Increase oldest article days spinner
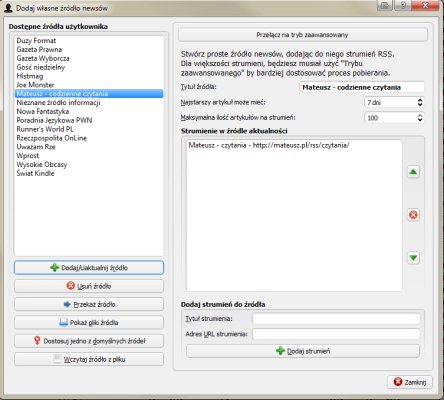This screenshot has width=444, height=400. point(420,100)
